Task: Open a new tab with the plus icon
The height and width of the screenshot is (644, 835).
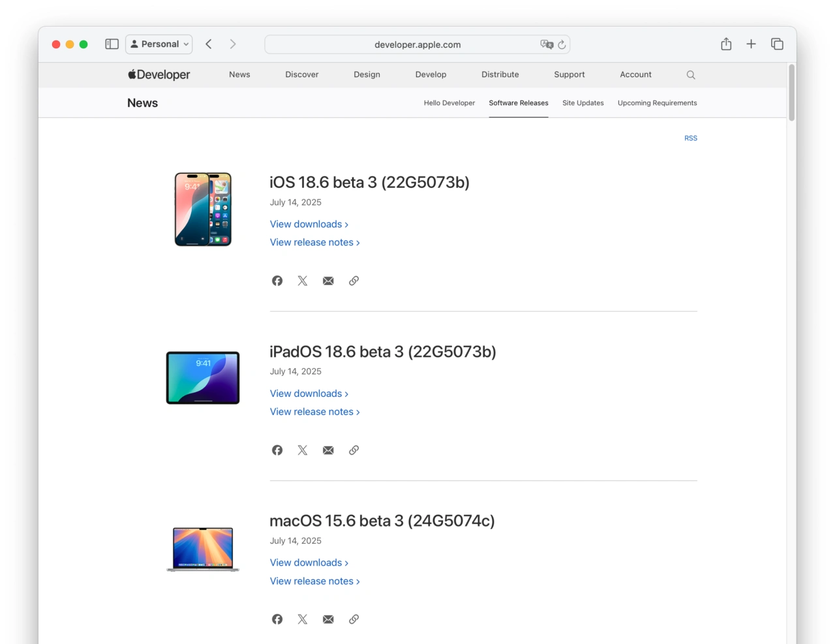Action: (x=751, y=44)
